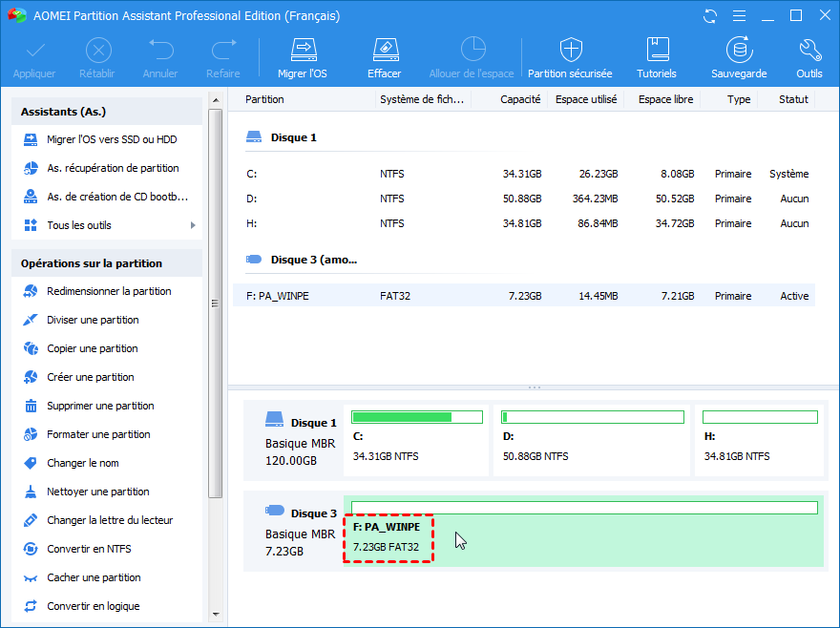Choose Redimensionner la partition operation

(x=109, y=291)
